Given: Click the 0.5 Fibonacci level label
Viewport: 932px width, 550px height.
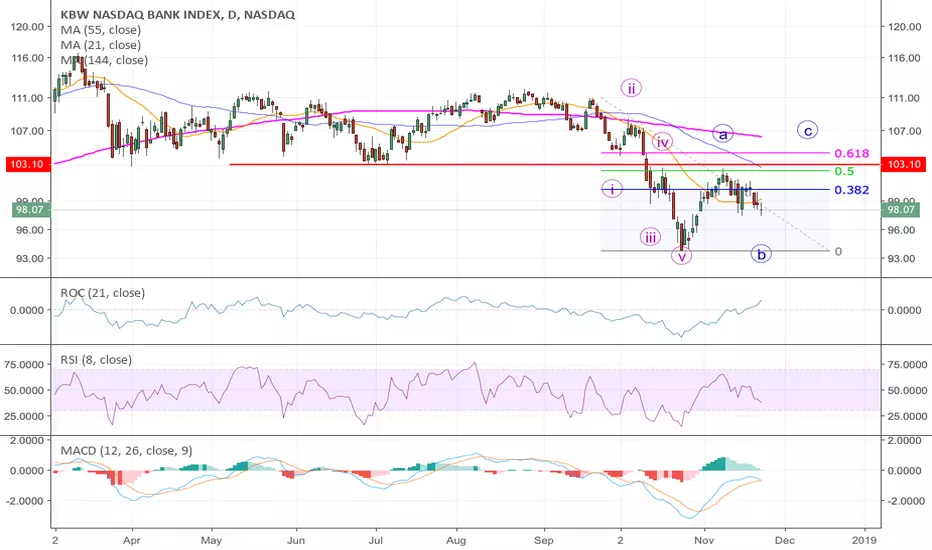Looking at the screenshot, I should click(x=844, y=171).
